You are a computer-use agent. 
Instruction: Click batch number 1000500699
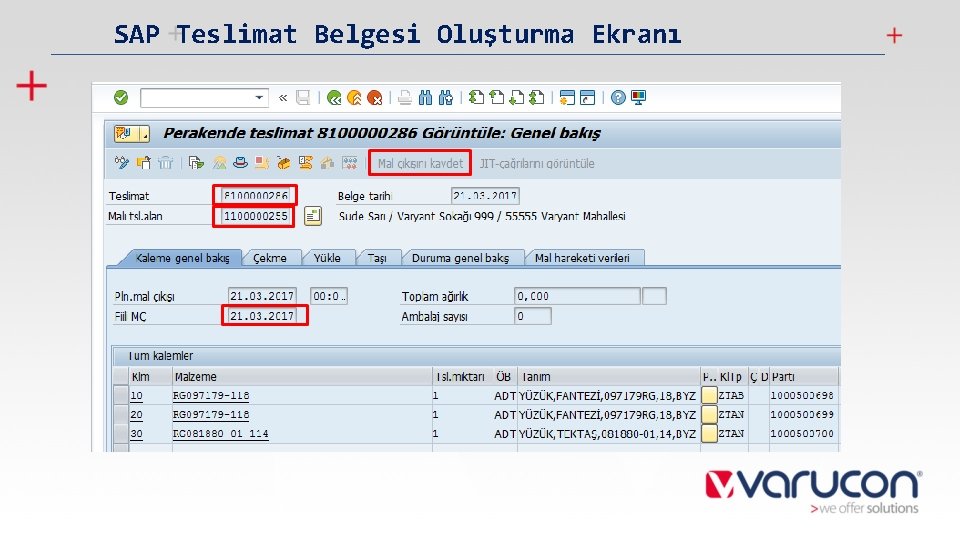coord(802,414)
